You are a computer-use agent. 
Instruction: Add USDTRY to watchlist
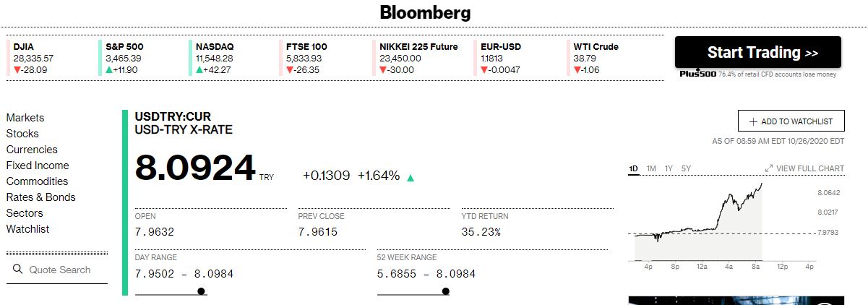click(791, 121)
